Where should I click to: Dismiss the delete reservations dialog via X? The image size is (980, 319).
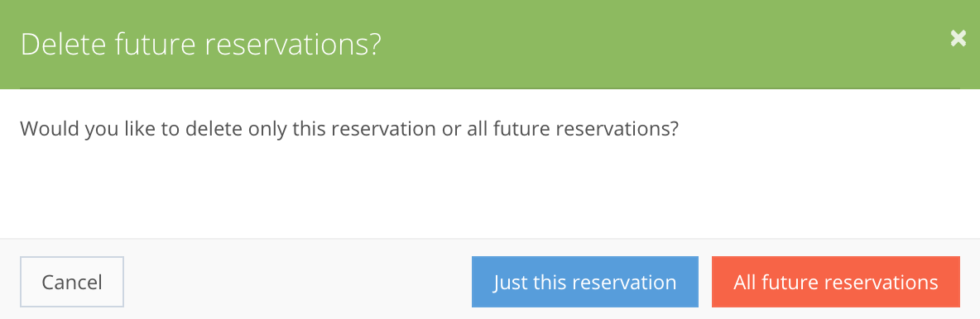tap(958, 39)
